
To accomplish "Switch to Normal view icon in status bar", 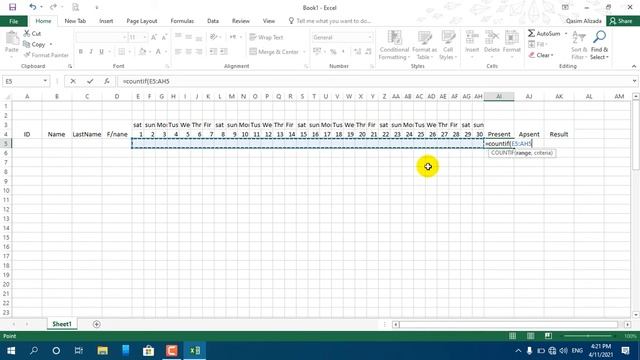I will [512, 336].
